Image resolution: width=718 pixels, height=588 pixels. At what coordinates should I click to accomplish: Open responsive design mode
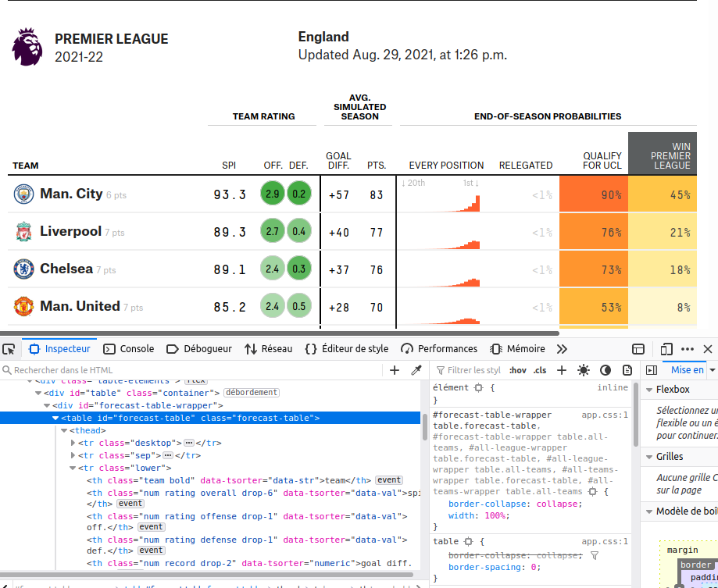(666, 349)
